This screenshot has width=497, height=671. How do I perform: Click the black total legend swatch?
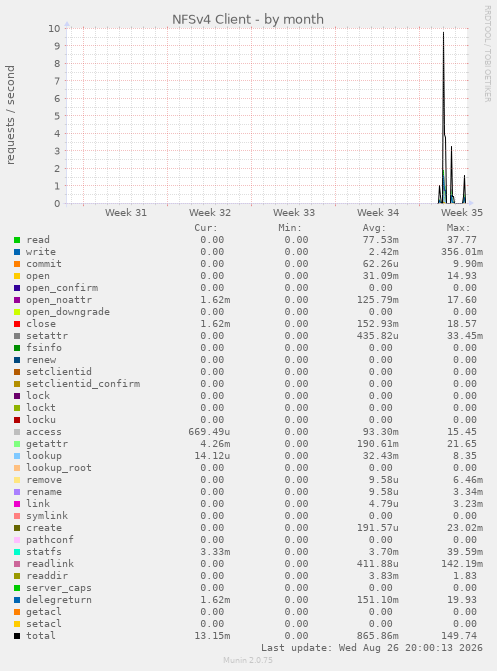point(17,636)
